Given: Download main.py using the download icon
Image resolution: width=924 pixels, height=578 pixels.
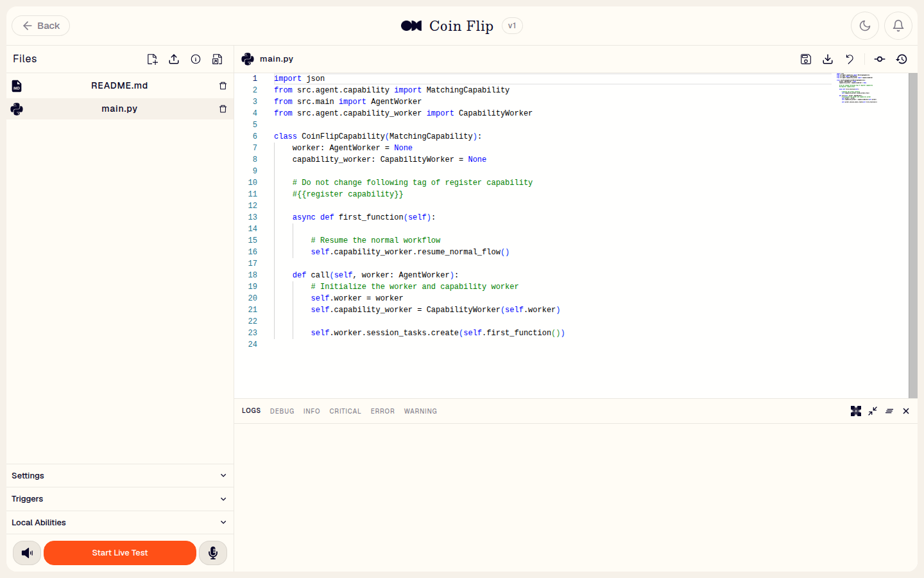Looking at the screenshot, I should (x=828, y=59).
